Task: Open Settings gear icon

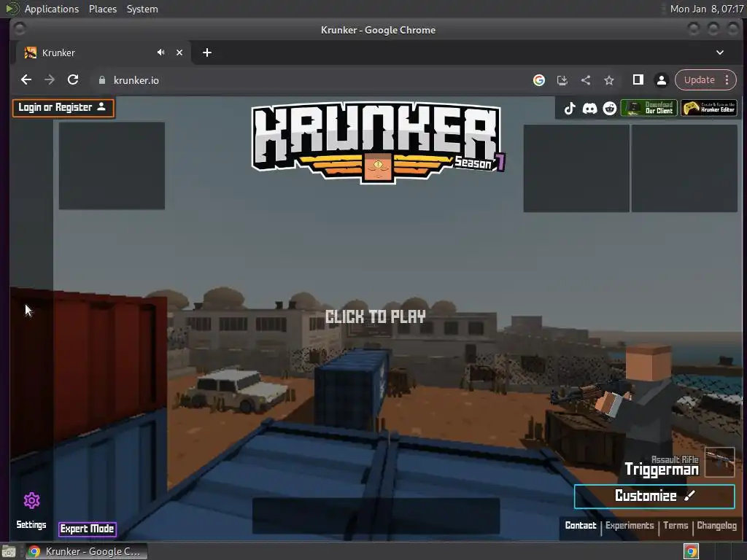Action: [x=32, y=500]
